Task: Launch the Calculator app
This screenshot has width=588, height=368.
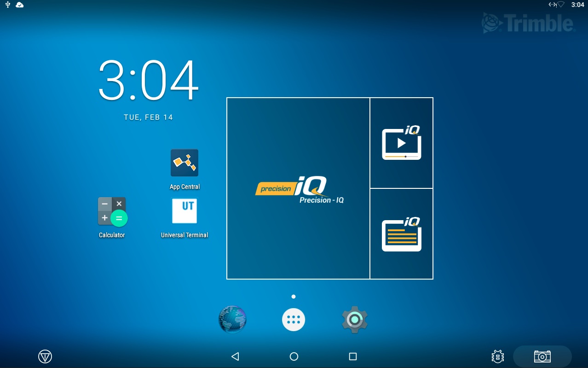Action: 112,212
